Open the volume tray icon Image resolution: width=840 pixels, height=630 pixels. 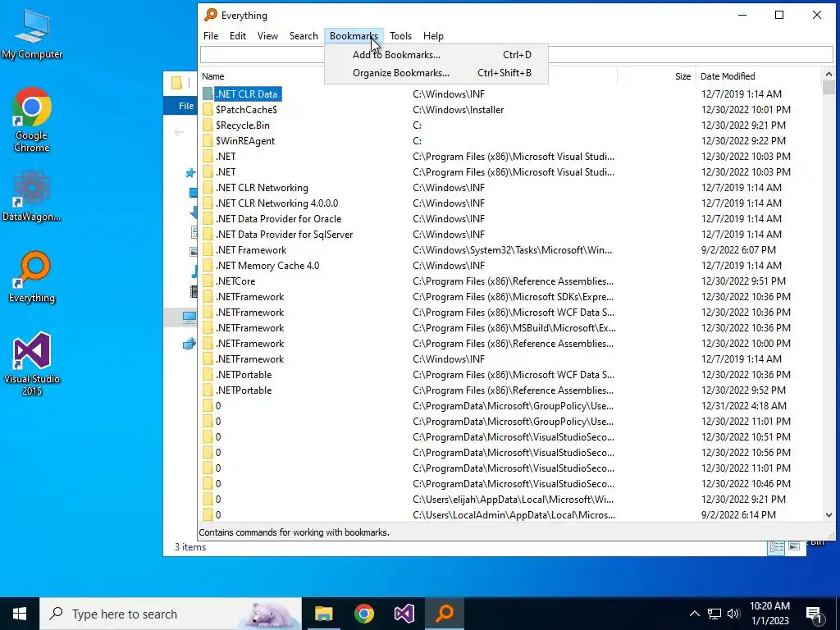pyautogui.click(x=733, y=614)
